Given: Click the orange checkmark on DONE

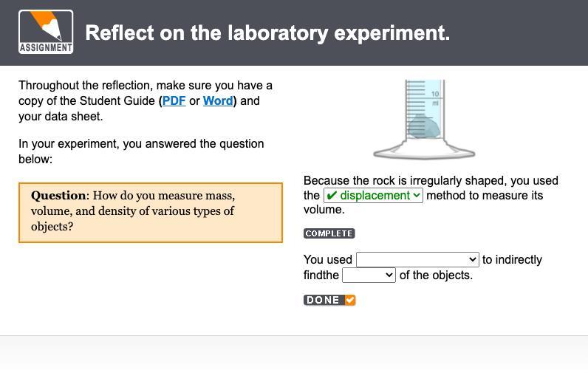Looking at the screenshot, I should point(350,300).
